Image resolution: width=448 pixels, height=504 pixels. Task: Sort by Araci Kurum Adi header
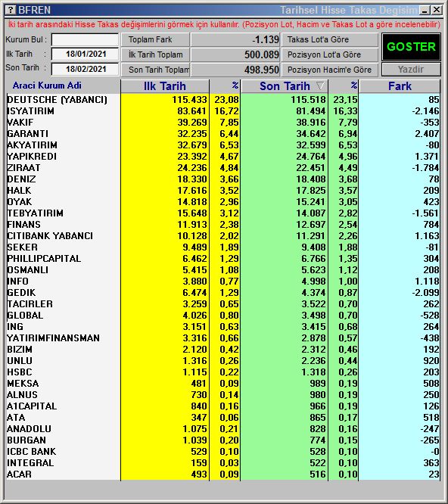47,86
